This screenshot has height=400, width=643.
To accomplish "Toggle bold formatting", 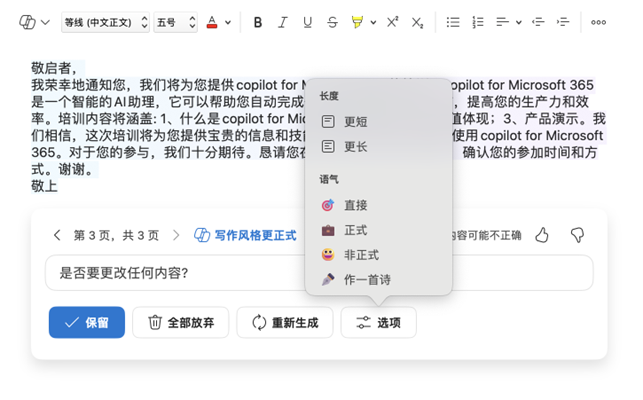I will click(x=258, y=22).
